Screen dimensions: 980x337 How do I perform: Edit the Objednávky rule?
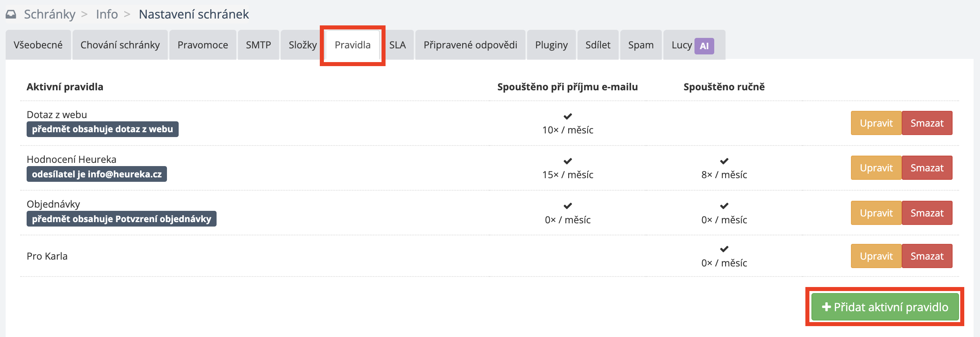(x=876, y=213)
